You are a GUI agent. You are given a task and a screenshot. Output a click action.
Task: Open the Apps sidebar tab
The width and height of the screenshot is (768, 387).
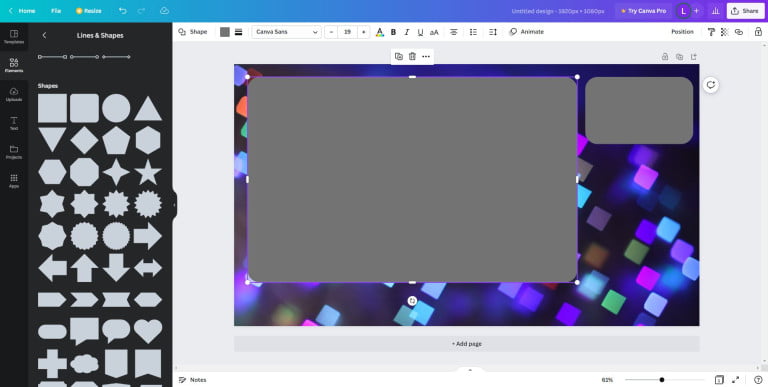[x=14, y=181]
